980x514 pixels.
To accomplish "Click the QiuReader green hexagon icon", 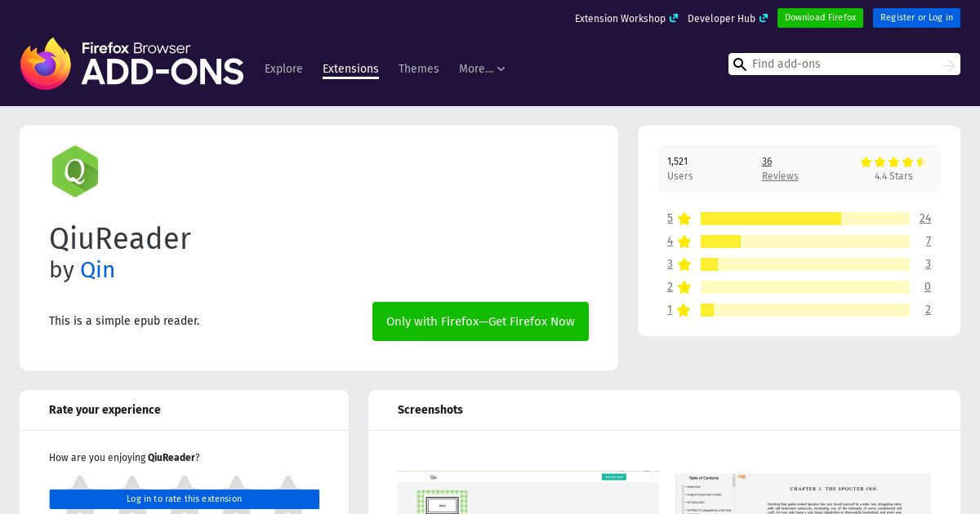I will click(x=75, y=171).
